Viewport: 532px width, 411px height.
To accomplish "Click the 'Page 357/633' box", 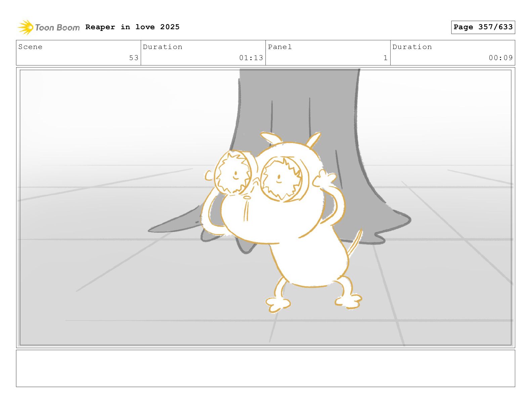I will click(x=483, y=27).
